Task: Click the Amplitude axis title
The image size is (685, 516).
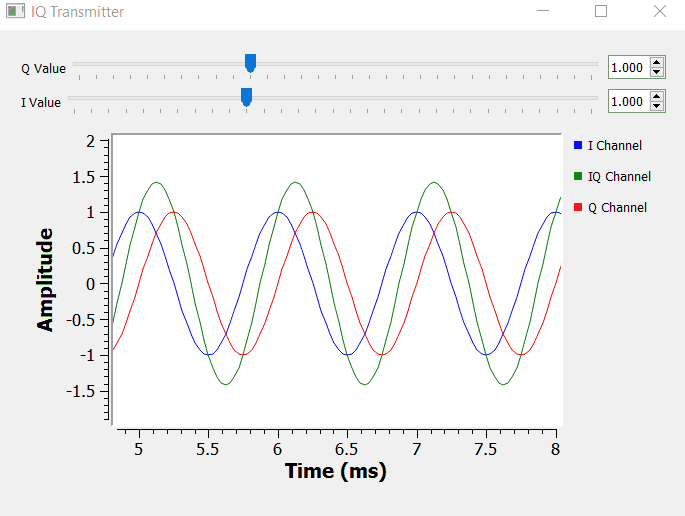Action: pos(45,280)
